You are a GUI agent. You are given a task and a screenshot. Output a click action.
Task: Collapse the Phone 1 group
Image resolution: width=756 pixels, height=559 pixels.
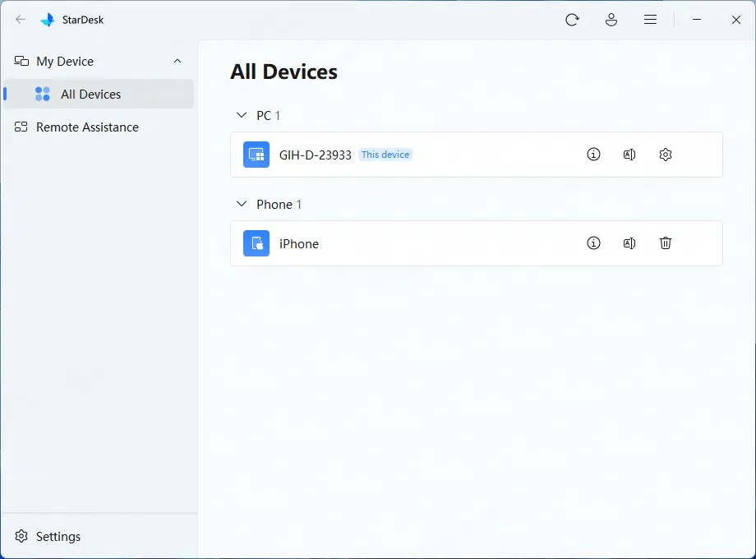tap(242, 204)
